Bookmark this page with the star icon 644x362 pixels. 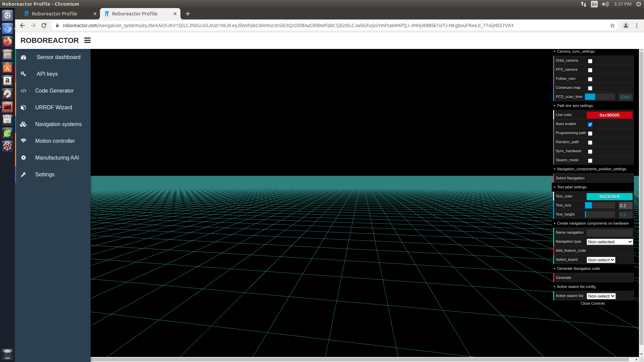(x=612, y=25)
